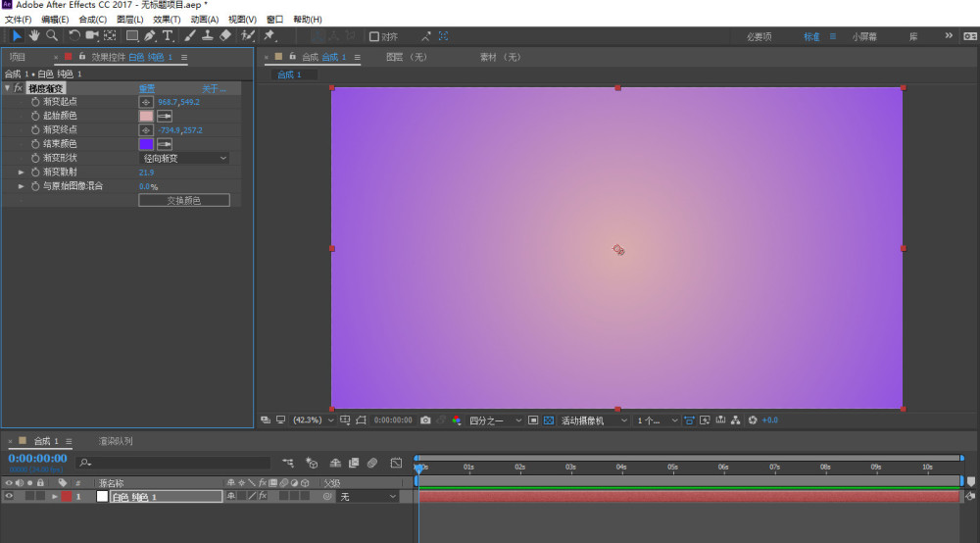Select the Pen tool
The image size is (980, 543).
[x=149, y=36]
